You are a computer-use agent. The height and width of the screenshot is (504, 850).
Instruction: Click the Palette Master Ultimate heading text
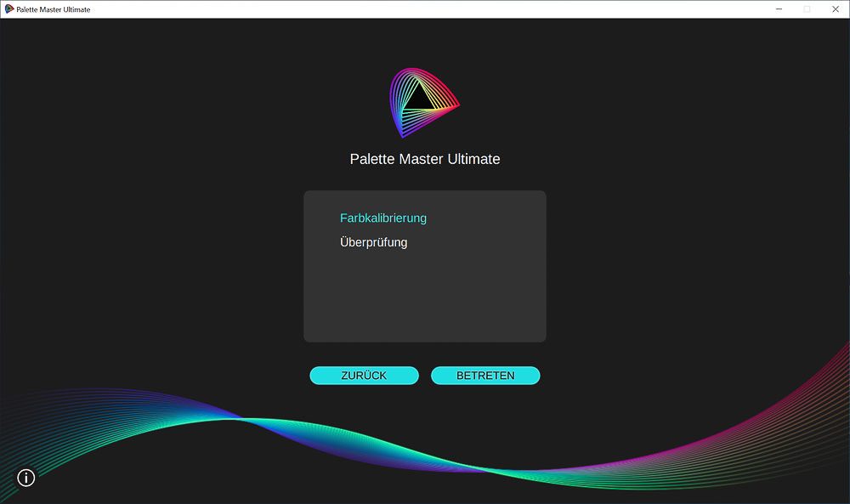pos(425,159)
